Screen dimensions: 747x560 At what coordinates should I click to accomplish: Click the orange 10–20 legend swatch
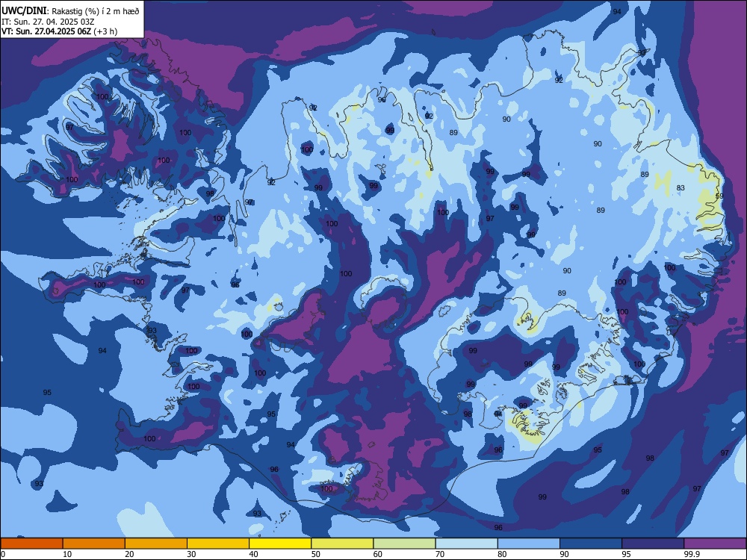[94, 544]
